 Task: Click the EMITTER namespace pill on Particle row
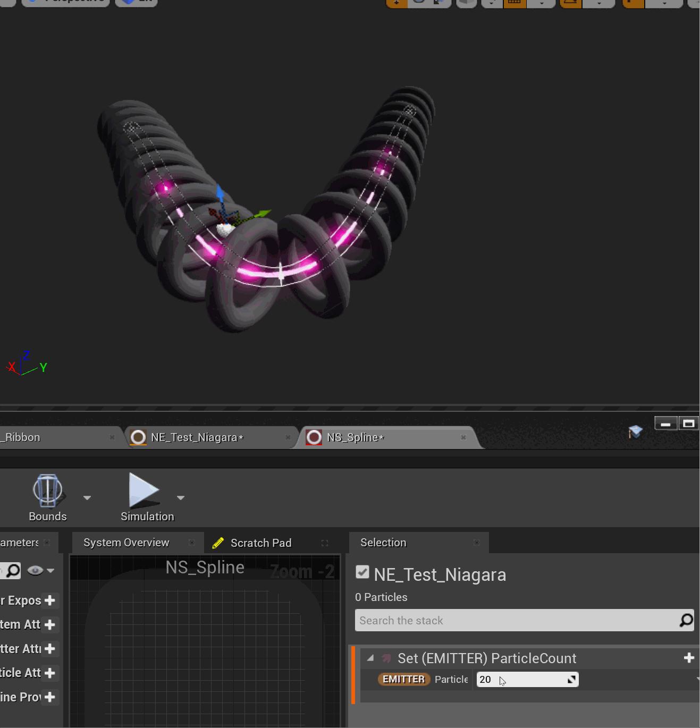(403, 679)
